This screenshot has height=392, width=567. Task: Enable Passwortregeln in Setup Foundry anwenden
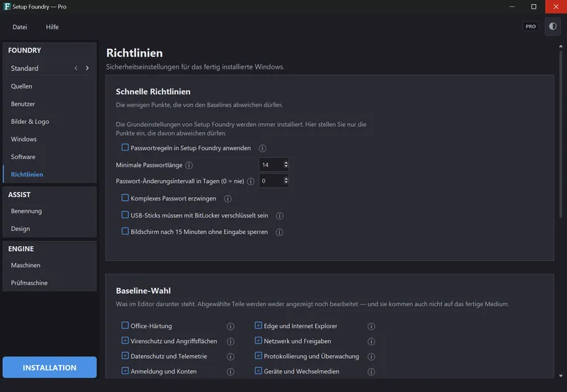click(x=125, y=147)
